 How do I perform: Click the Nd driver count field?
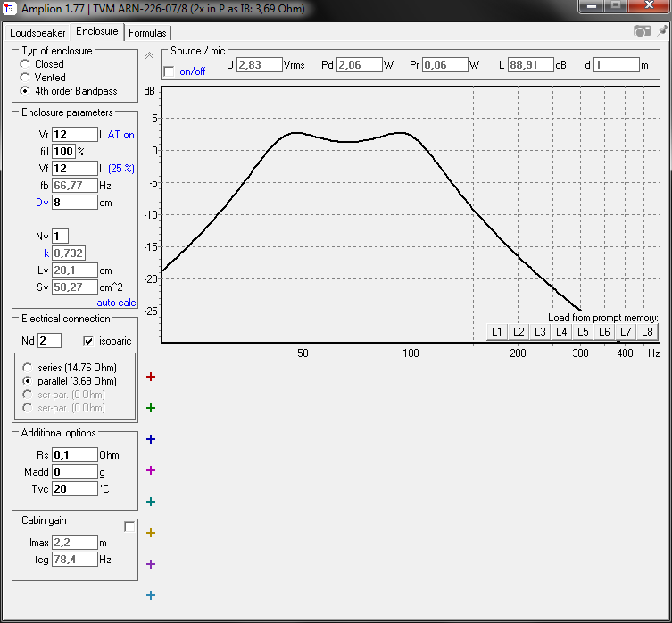pyautogui.click(x=50, y=341)
